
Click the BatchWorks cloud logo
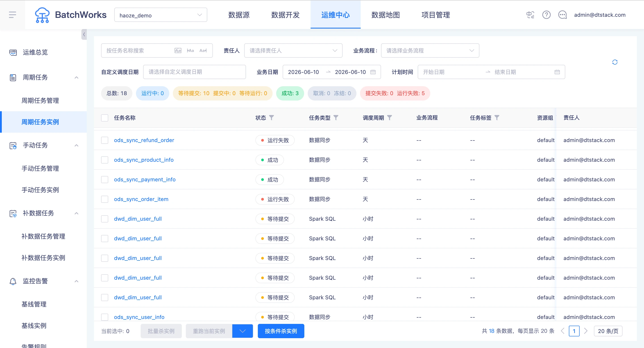click(x=42, y=15)
